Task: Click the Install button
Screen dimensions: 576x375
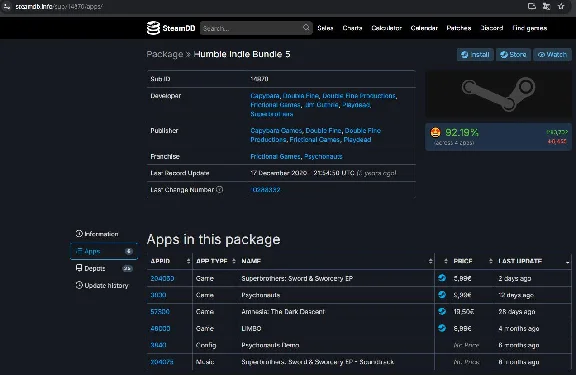Action: pyautogui.click(x=475, y=54)
